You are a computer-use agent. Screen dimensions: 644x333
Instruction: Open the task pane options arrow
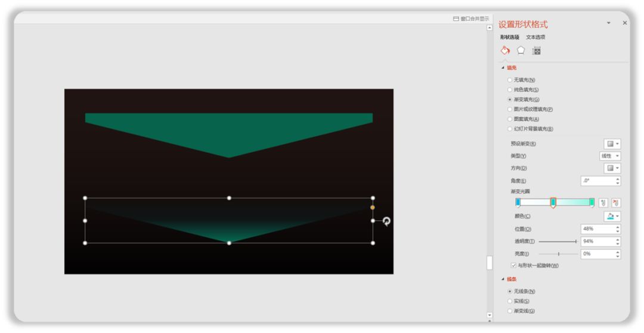pyautogui.click(x=609, y=23)
